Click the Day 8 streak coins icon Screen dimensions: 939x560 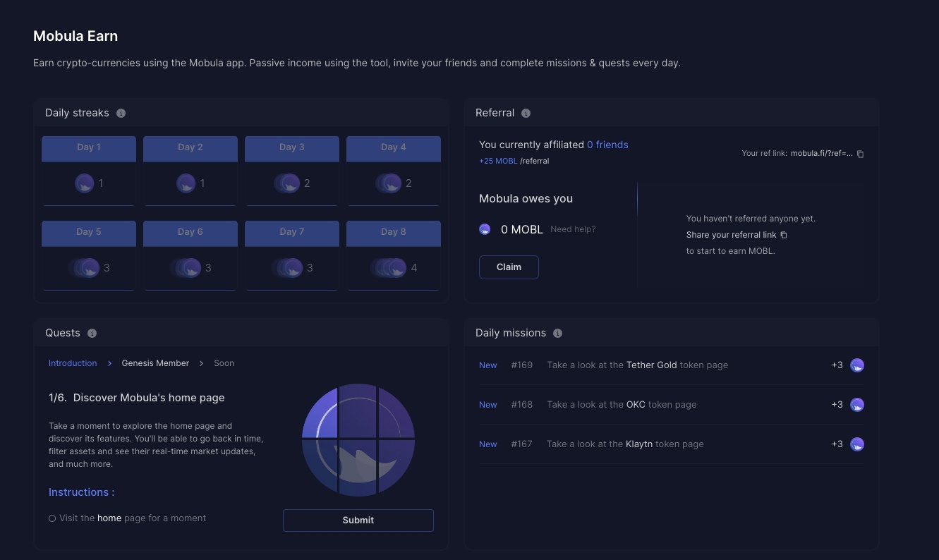(x=389, y=268)
